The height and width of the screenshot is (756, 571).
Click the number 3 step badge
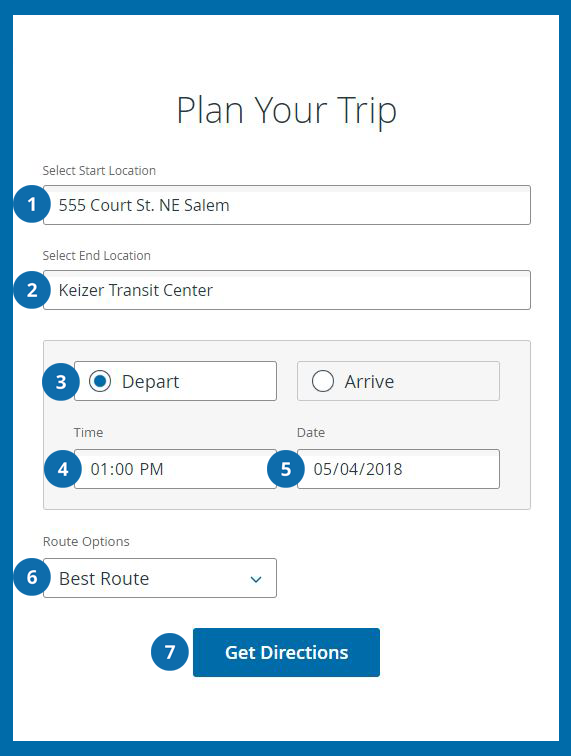point(61,382)
